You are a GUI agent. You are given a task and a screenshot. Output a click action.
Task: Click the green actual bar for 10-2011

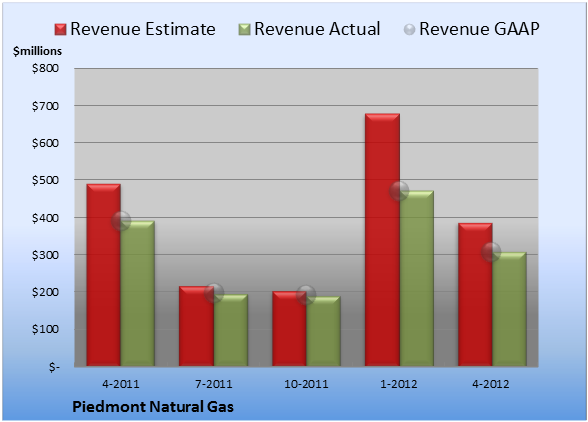tap(324, 331)
